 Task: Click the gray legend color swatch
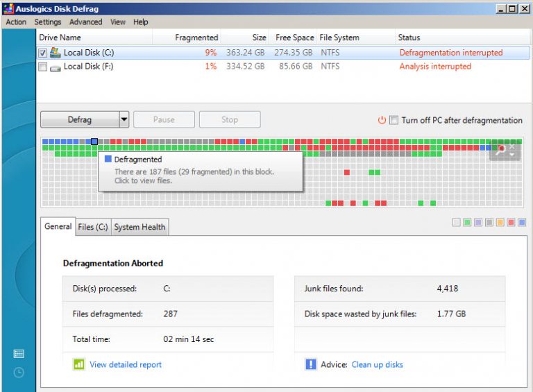pyautogui.click(x=489, y=223)
